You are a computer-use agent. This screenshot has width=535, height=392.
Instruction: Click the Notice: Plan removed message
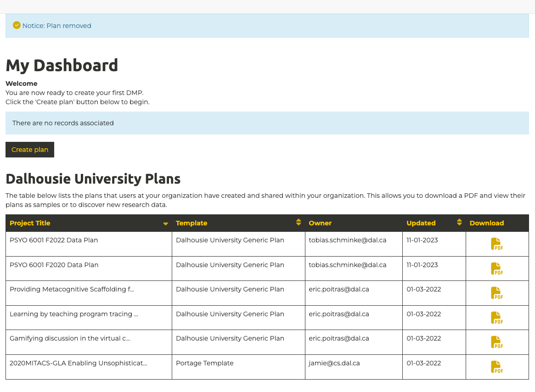click(x=56, y=26)
